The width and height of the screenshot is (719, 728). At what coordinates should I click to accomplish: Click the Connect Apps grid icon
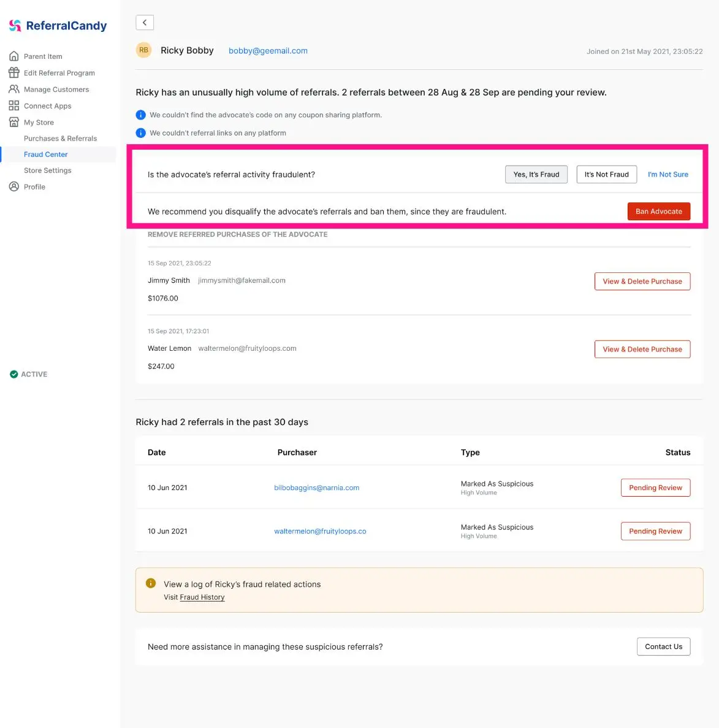[14, 106]
